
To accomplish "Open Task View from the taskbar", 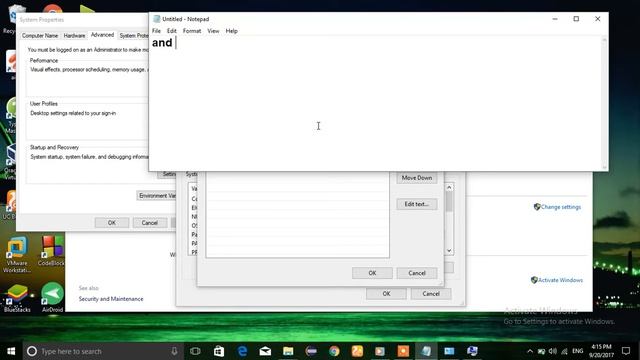I will [x=196, y=351].
